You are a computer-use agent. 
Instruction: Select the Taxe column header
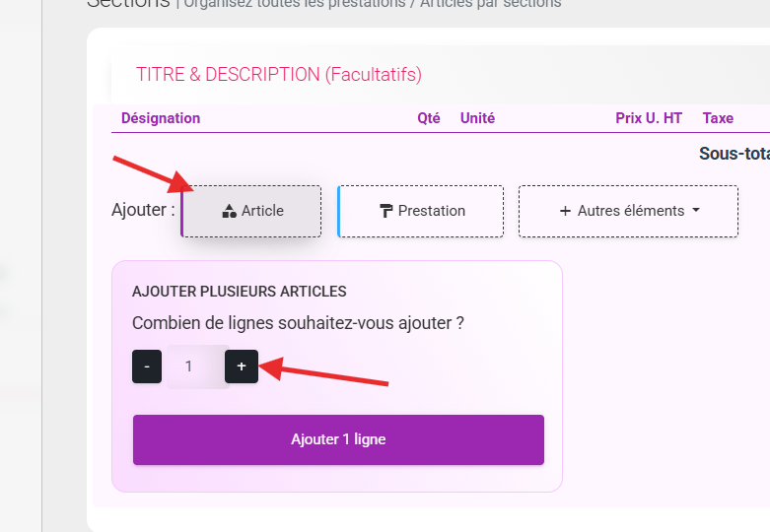point(718,118)
